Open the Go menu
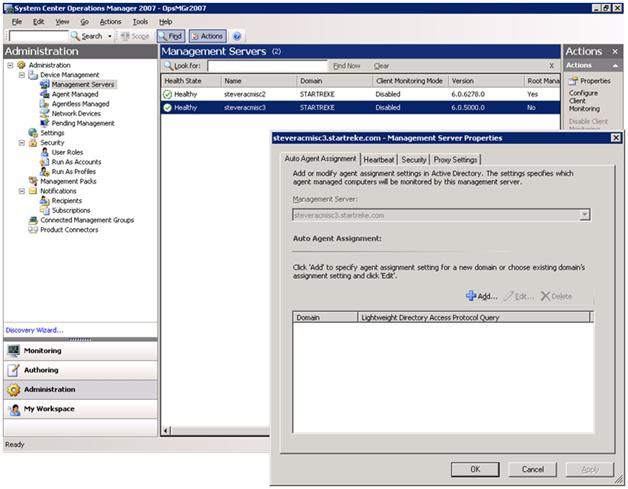Image resolution: width=628 pixels, height=489 pixels. [84, 22]
